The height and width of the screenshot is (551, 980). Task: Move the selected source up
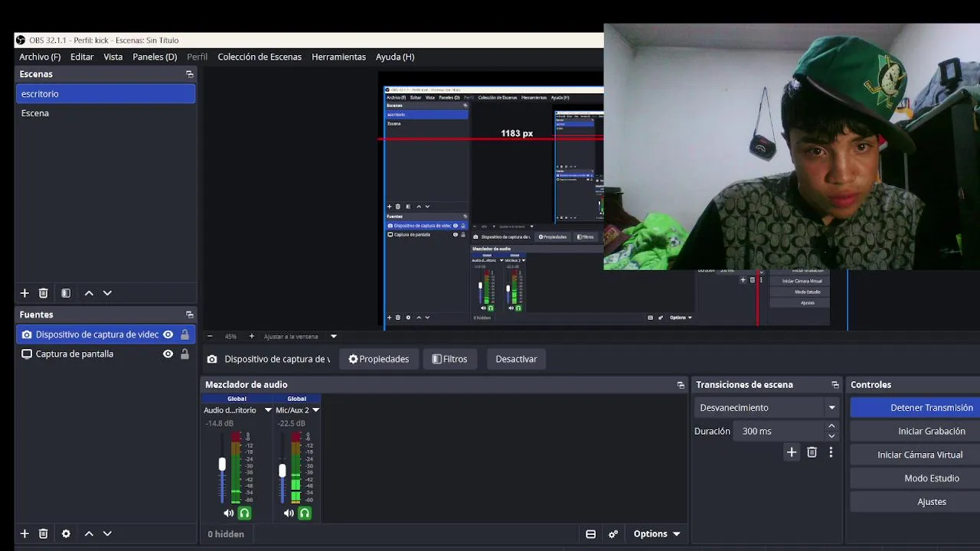[x=89, y=533]
